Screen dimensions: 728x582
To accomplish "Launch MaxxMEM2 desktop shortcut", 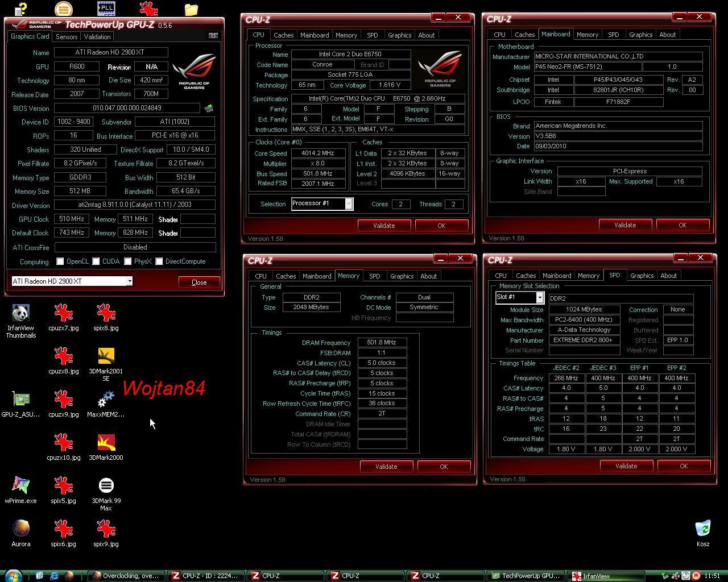I will [x=106, y=404].
